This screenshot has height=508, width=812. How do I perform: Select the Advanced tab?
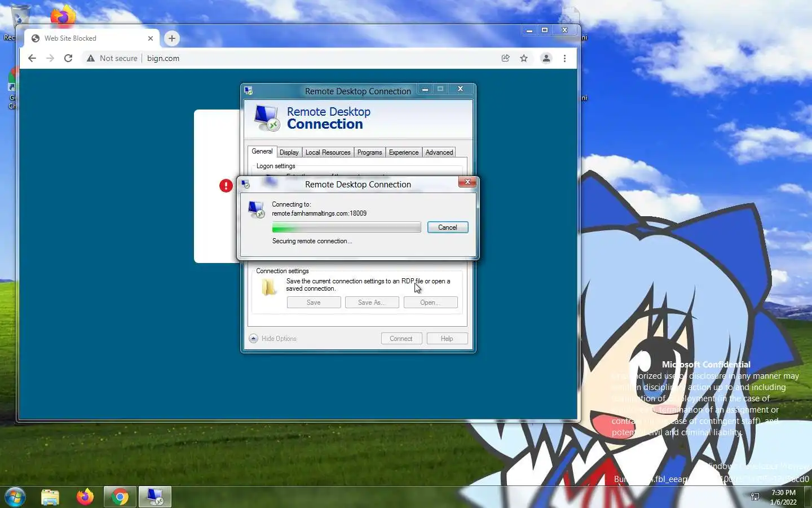pos(439,152)
